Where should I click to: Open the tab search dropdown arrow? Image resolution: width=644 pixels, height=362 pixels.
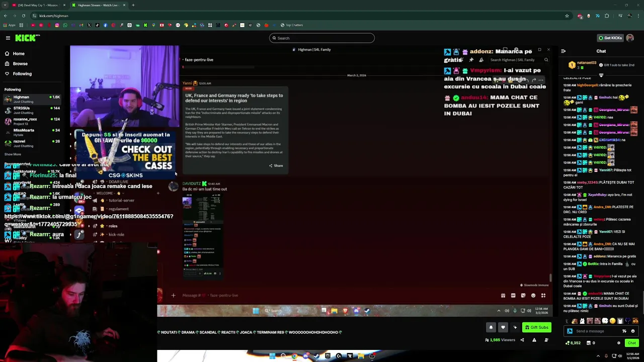6,5
